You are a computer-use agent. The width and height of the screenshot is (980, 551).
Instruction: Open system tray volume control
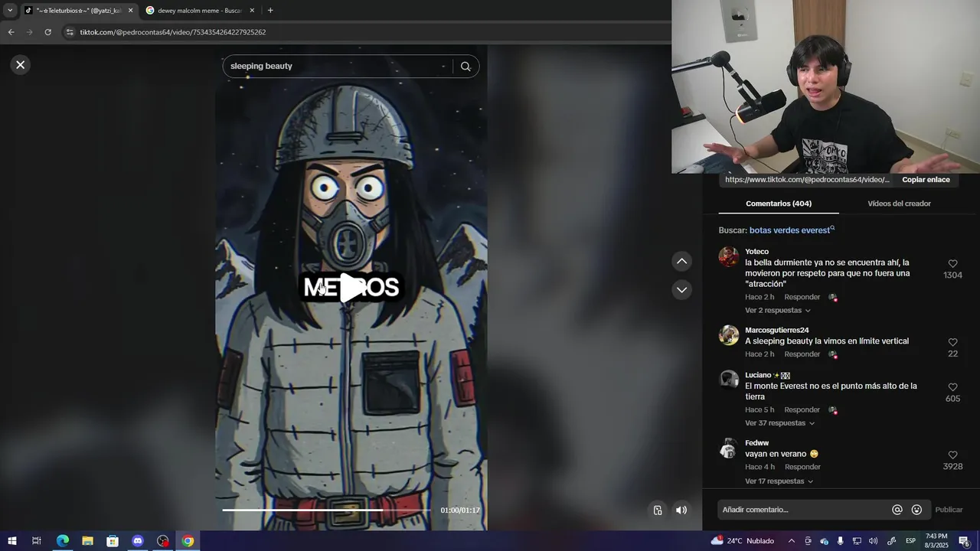coord(874,541)
